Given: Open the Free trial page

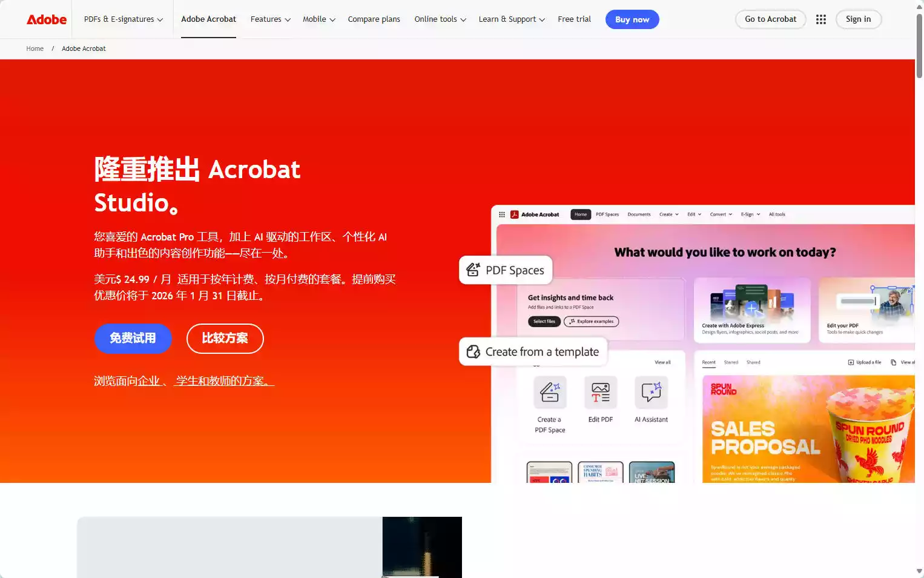Looking at the screenshot, I should [574, 19].
